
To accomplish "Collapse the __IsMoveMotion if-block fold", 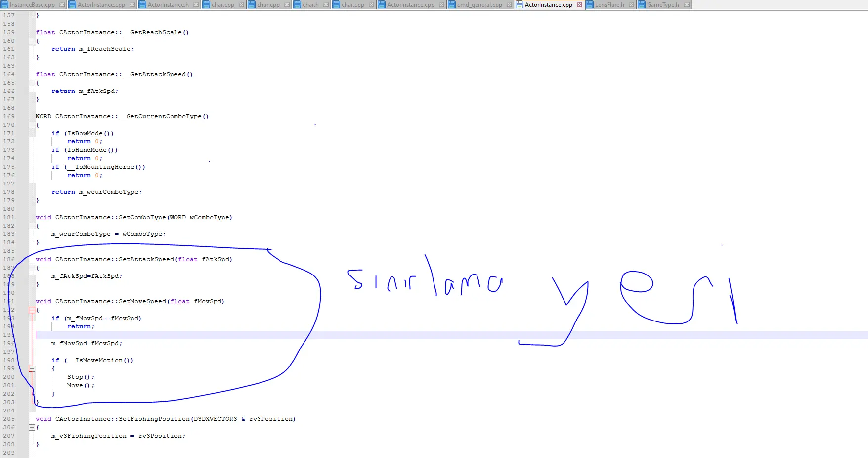I will (32, 369).
